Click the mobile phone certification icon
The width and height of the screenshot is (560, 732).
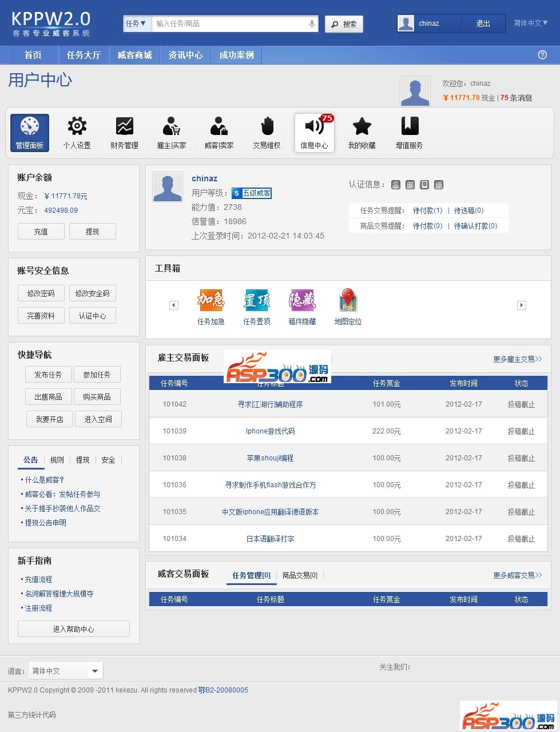[x=424, y=185]
